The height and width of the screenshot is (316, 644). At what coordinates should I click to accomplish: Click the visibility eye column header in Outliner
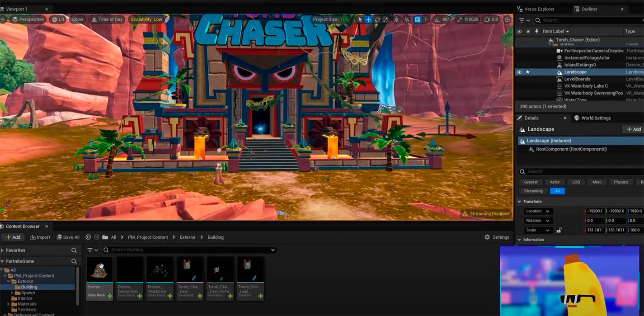(x=519, y=31)
